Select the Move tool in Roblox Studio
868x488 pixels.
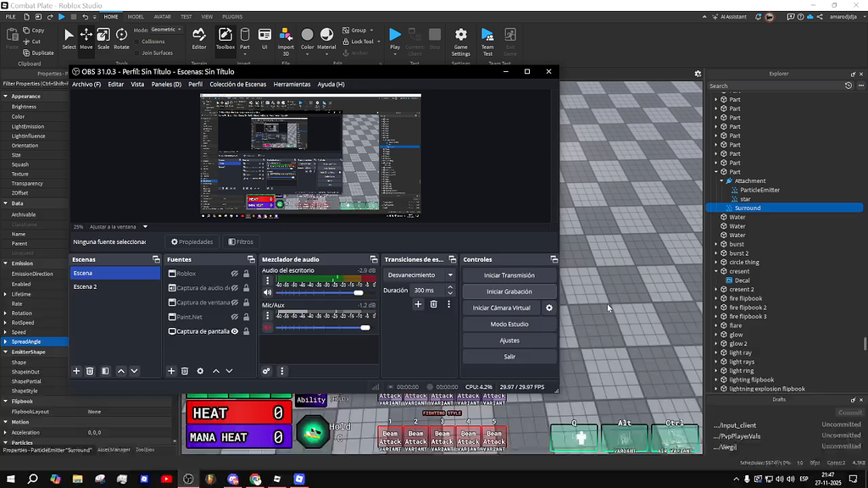pyautogui.click(x=86, y=39)
